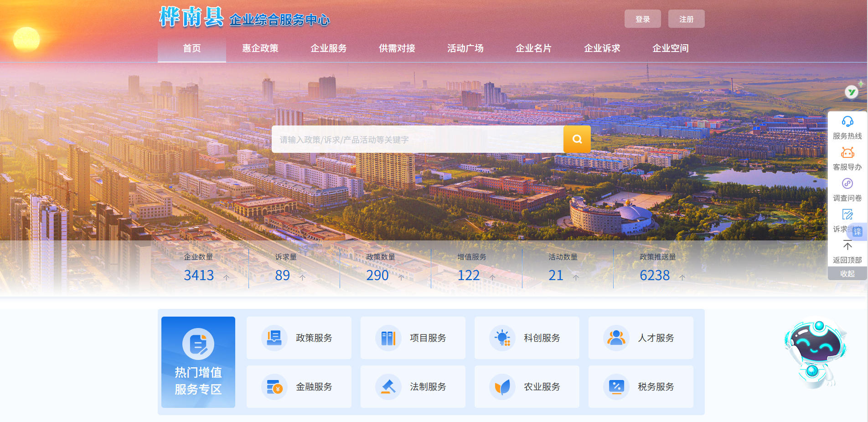Click the 活动数量 value 21
Image resolution: width=868 pixels, height=422 pixels.
[x=556, y=276]
